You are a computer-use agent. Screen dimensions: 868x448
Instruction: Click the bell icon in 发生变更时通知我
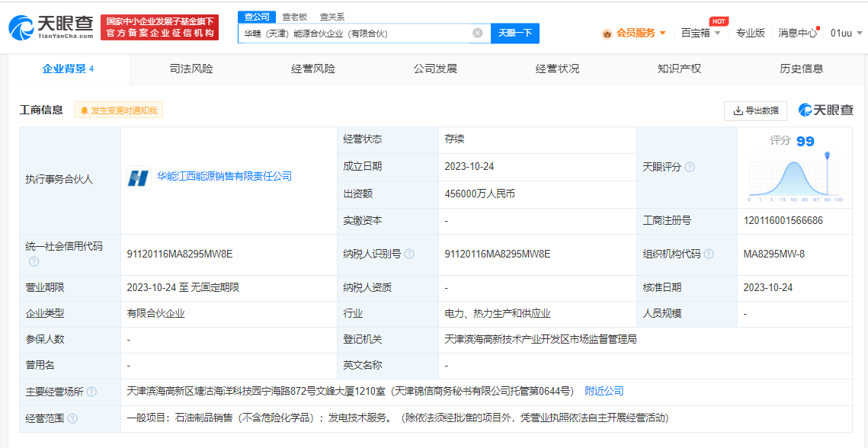tap(85, 110)
